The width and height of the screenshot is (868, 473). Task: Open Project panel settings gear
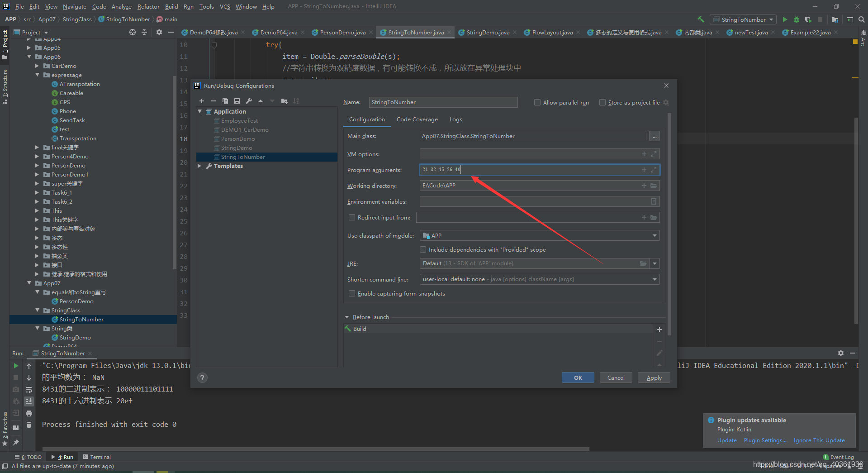pos(159,32)
